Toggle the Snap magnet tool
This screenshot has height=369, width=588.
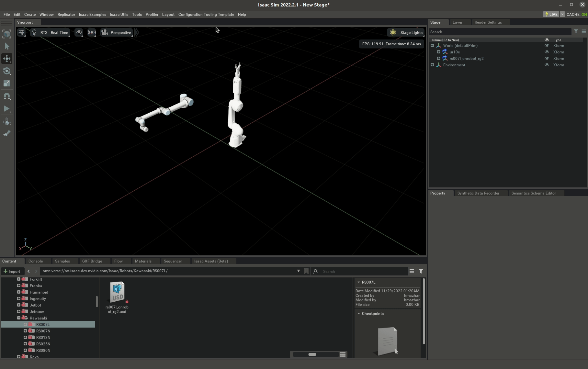pyautogui.click(x=7, y=96)
